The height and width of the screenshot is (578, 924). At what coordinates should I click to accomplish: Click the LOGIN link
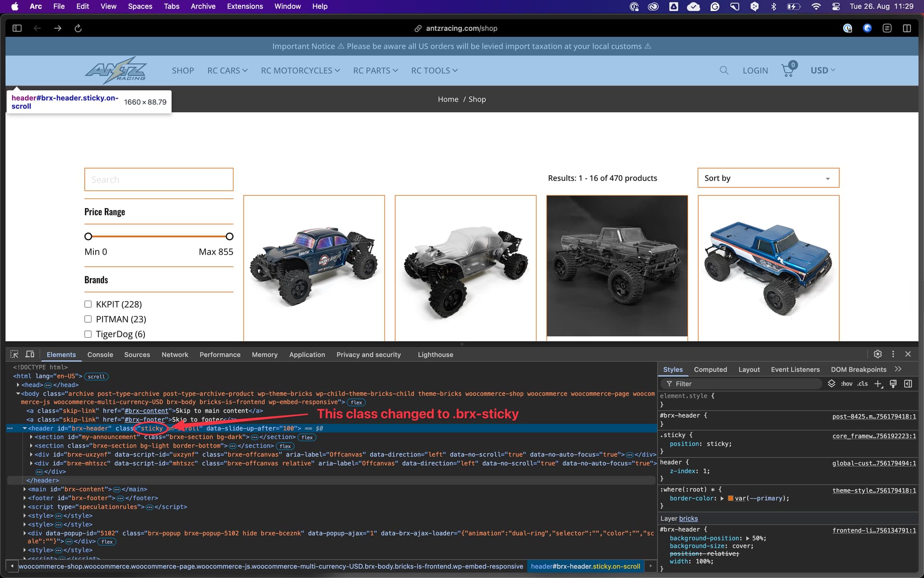755,70
